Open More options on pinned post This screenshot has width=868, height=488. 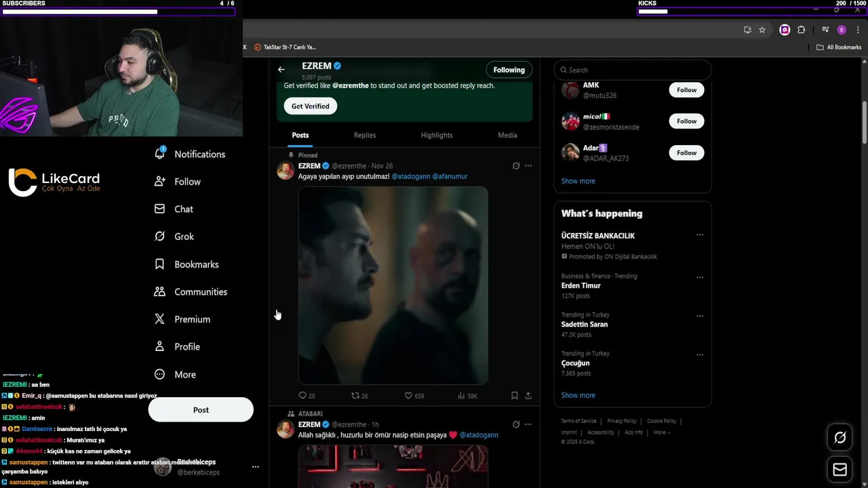tap(528, 165)
